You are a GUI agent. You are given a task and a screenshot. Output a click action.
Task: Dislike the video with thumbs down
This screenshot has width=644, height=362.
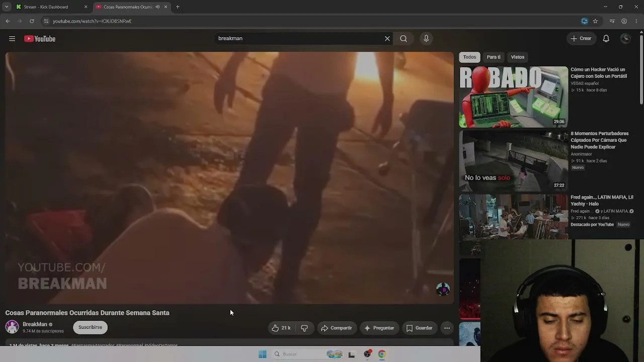(304, 328)
